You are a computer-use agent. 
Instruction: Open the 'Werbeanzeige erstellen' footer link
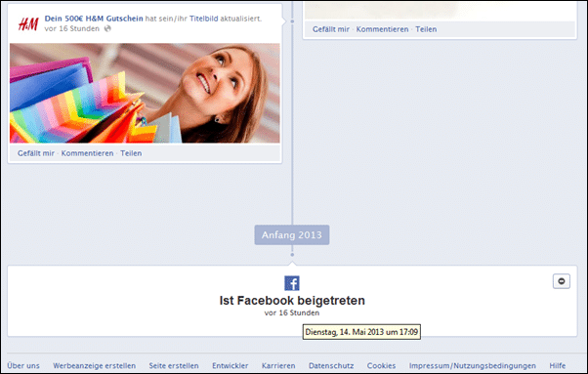coord(94,366)
